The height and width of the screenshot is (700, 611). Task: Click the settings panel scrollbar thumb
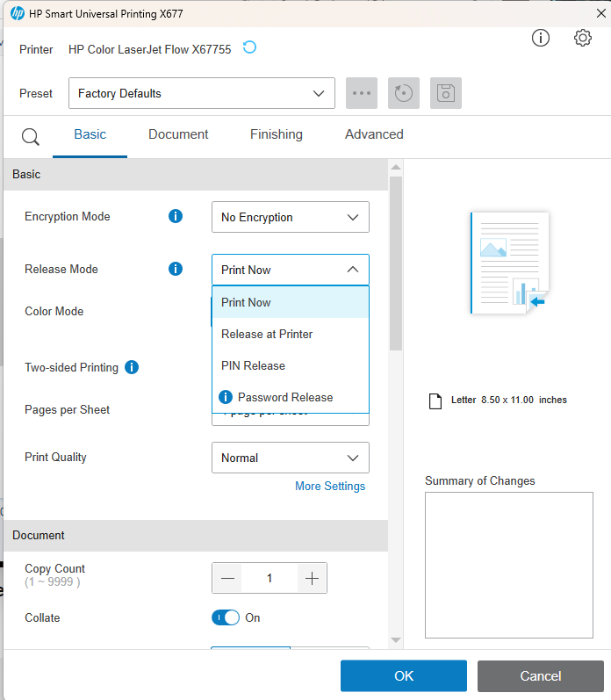pos(396,263)
